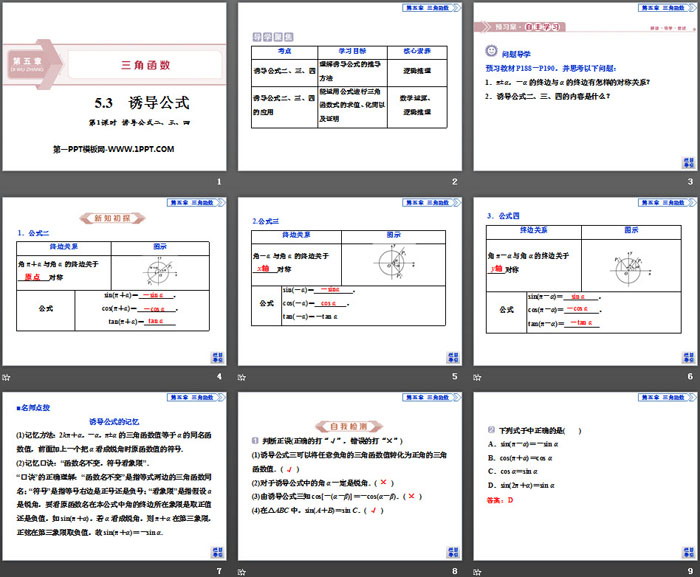Click the animation star icon under slide 9
The width and height of the screenshot is (700, 577).
477,572
